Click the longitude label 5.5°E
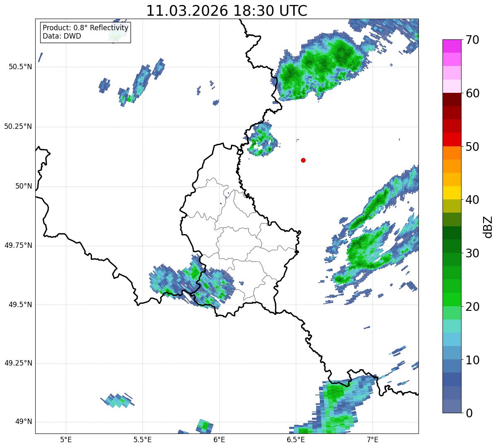This screenshot has width=498, height=448. pyautogui.click(x=143, y=439)
